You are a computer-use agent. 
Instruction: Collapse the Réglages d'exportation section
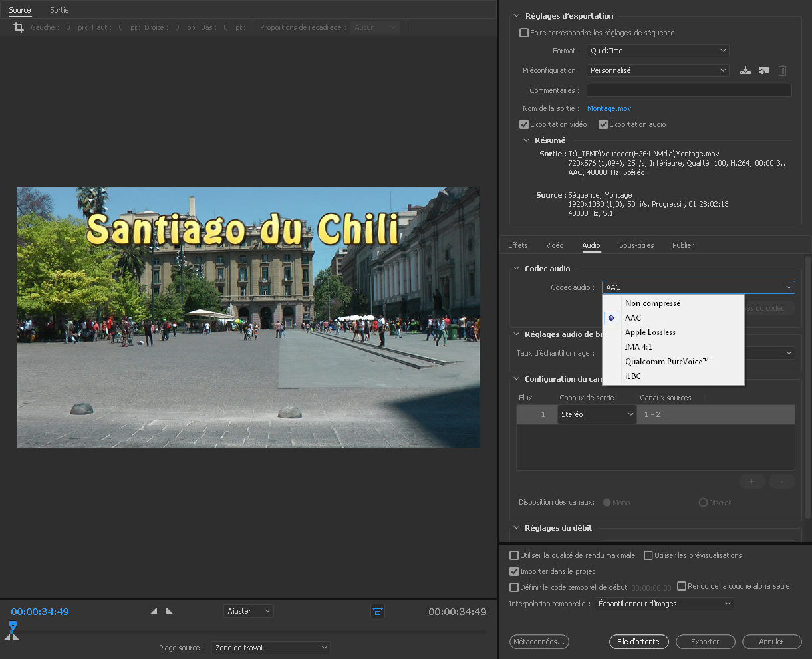click(516, 16)
